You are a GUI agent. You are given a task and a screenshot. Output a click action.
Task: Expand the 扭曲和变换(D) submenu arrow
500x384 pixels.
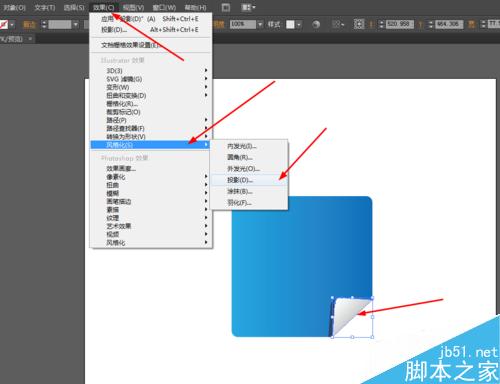[x=206, y=95]
